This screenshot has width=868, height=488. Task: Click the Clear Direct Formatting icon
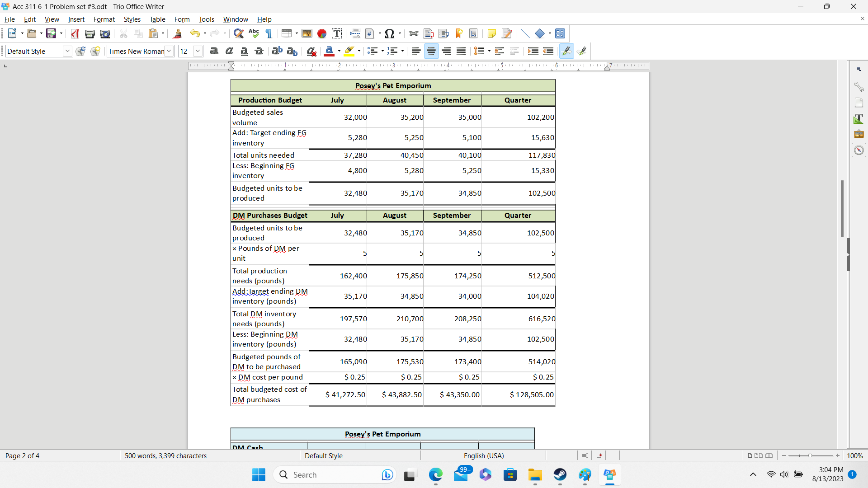(311, 51)
